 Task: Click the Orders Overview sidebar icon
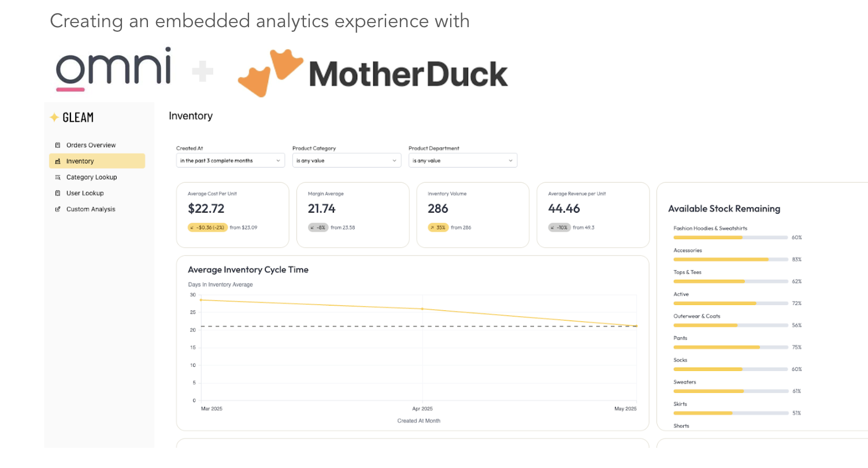58,145
